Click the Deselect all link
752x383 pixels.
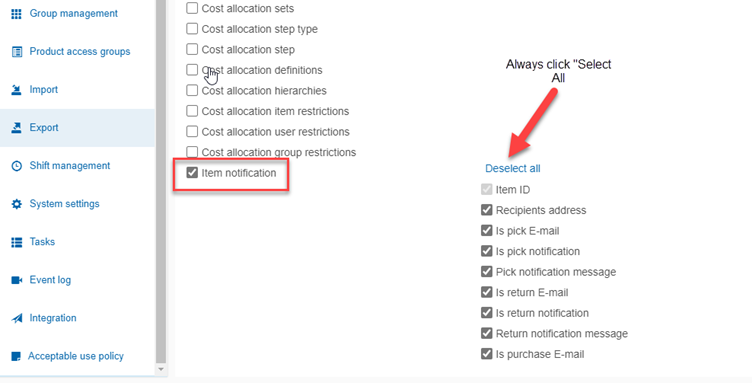pos(513,168)
